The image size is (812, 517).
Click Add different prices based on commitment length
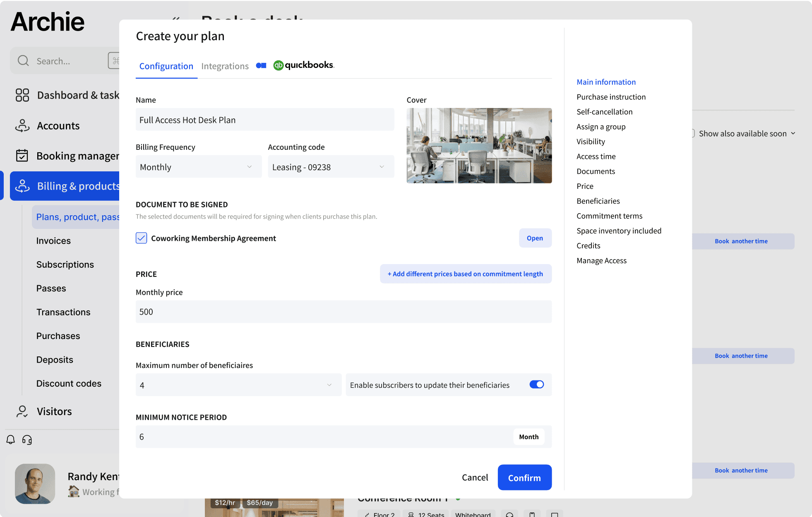(465, 274)
